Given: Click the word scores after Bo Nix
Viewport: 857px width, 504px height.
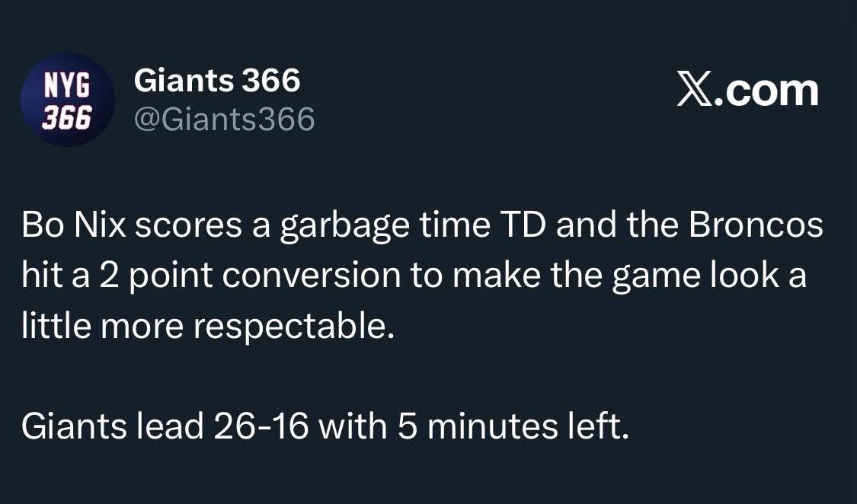Looking at the screenshot, I should tap(189, 226).
